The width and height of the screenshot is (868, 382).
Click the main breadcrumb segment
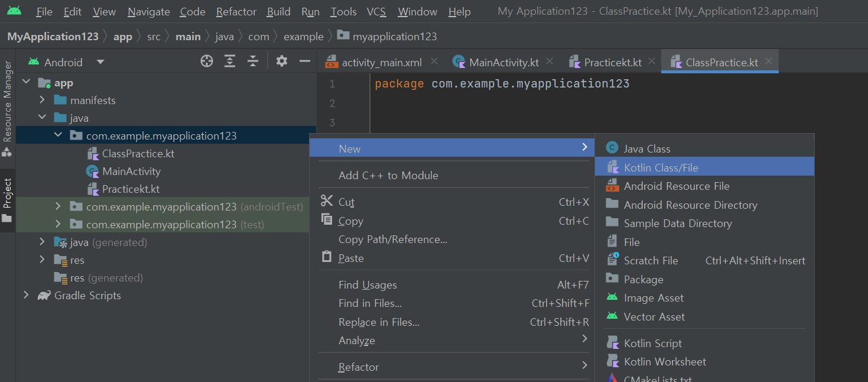pyautogui.click(x=188, y=37)
